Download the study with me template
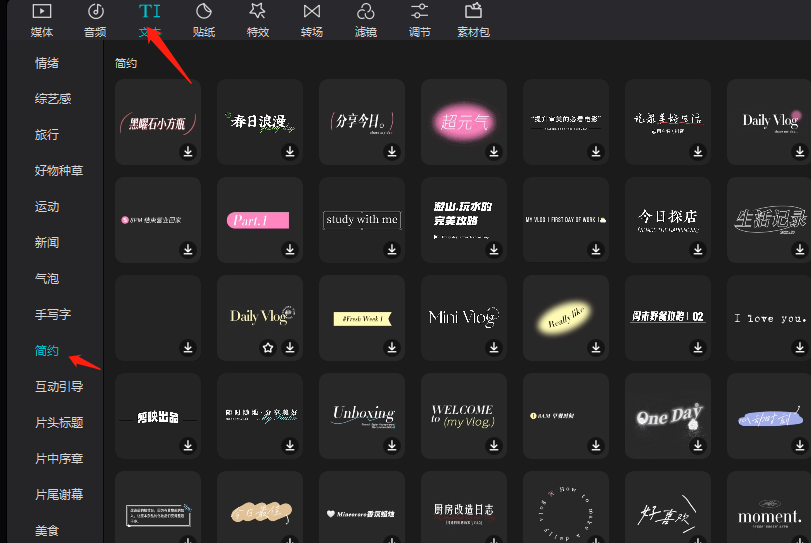Image resolution: width=811 pixels, height=543 pixels. (392, 249)
